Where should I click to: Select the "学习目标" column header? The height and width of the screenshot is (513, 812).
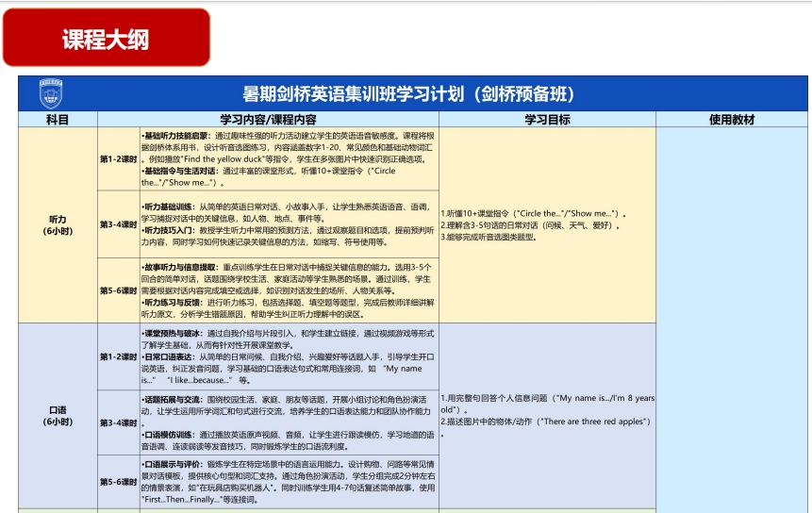point(547,120)
